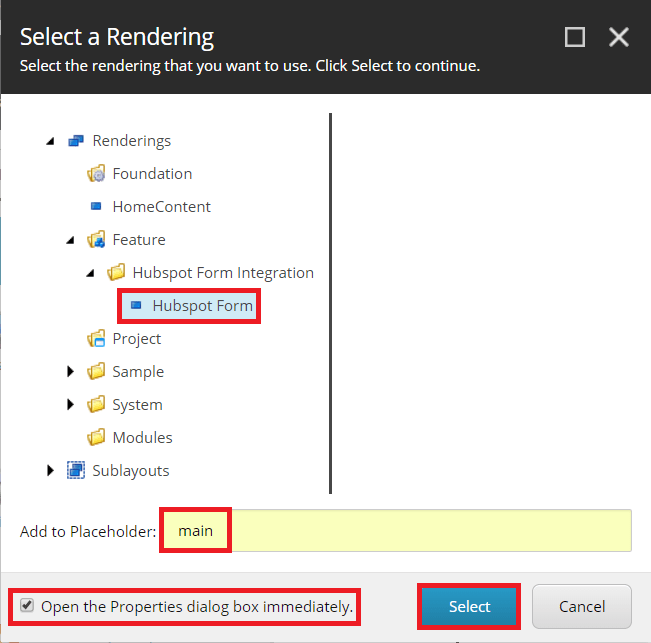Click the Feature folder icon
Image resolution: width=651 pixels, height=643 pixels.
(96, 240)
